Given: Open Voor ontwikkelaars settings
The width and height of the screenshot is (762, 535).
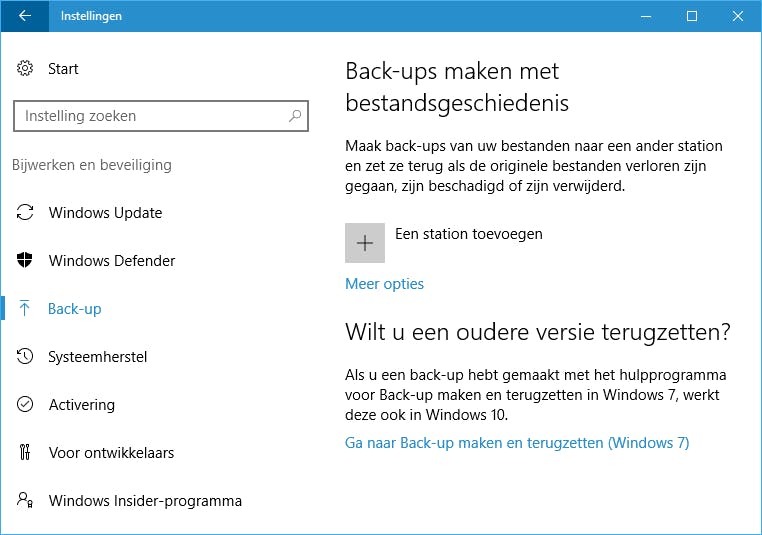Looking at the screenshot, I should (x=111, y=453).
